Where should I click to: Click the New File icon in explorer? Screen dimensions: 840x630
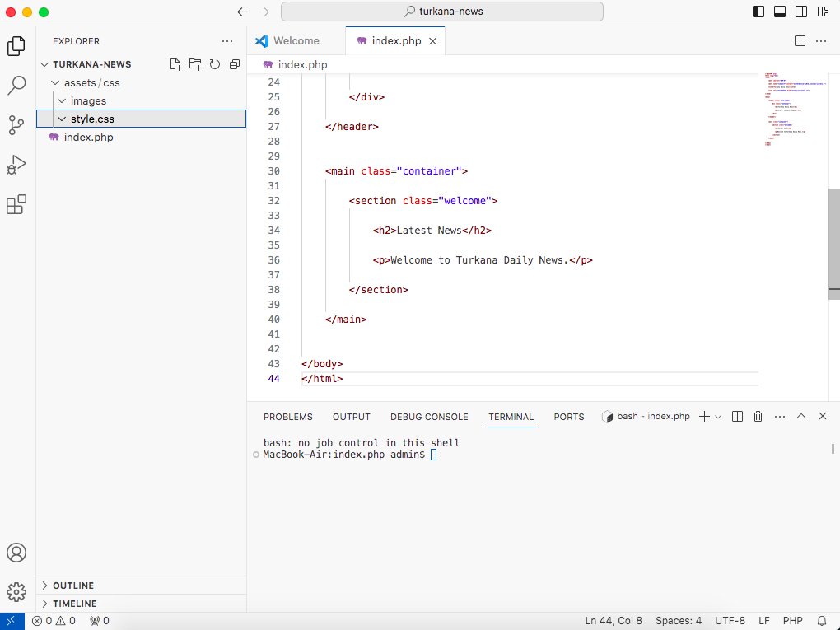[x=175, y=64]
